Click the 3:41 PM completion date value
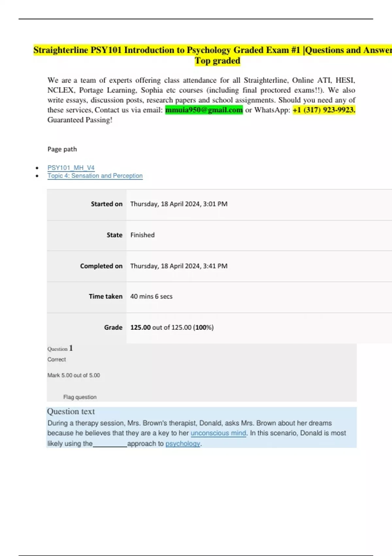The width and height of the screenshot is (392, 556). [x=179, y=266]
